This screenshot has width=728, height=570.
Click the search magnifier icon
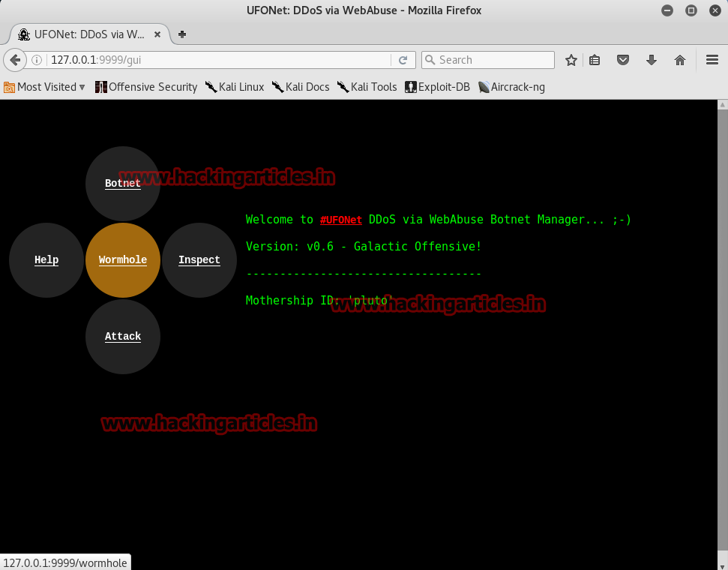(x=430, y=60)
